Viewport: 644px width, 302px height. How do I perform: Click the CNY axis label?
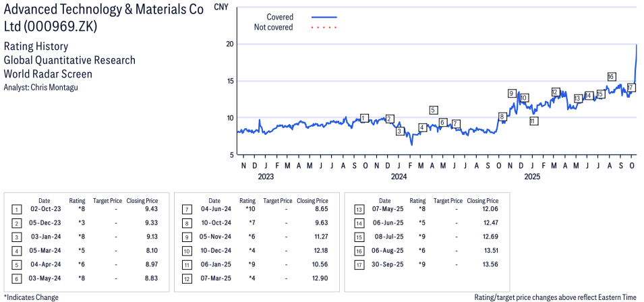pos(220,7)
